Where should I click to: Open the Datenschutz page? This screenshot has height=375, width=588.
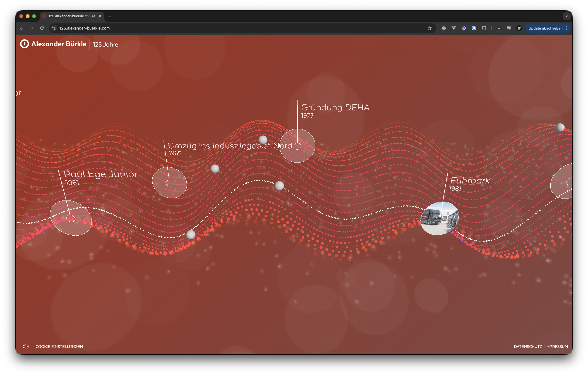pyautogui.click(x=528, y=347)
